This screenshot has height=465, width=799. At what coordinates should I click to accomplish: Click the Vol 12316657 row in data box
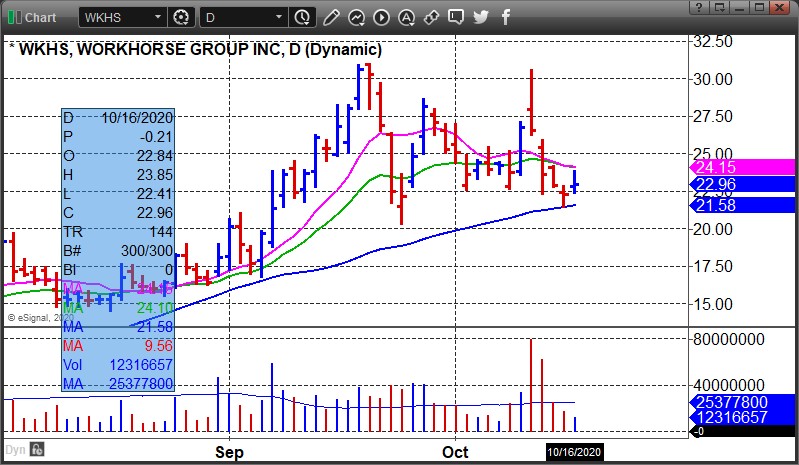(118, 365)
